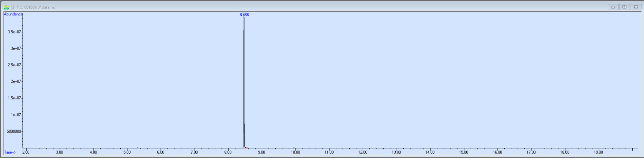Click the 2.00 time tick label
Screen dimensions: 644x158
pyautogui.click(x=26, y=152)
